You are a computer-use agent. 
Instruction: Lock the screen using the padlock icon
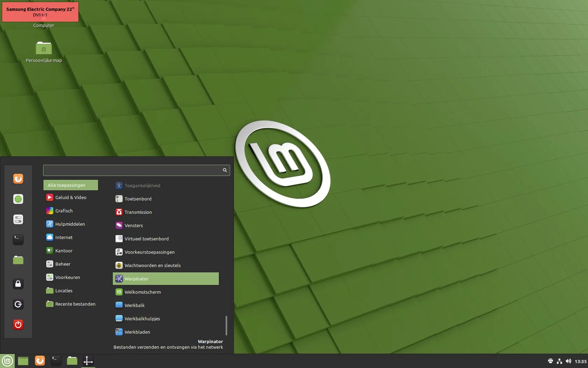pyautogui.click(x=18, y=284)
